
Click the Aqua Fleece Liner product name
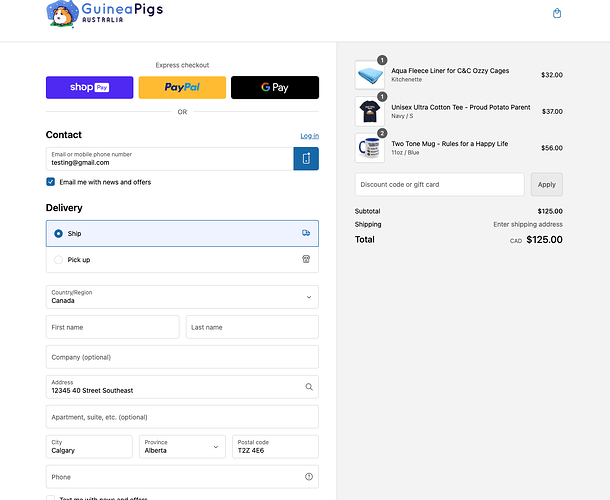(450, 71)
